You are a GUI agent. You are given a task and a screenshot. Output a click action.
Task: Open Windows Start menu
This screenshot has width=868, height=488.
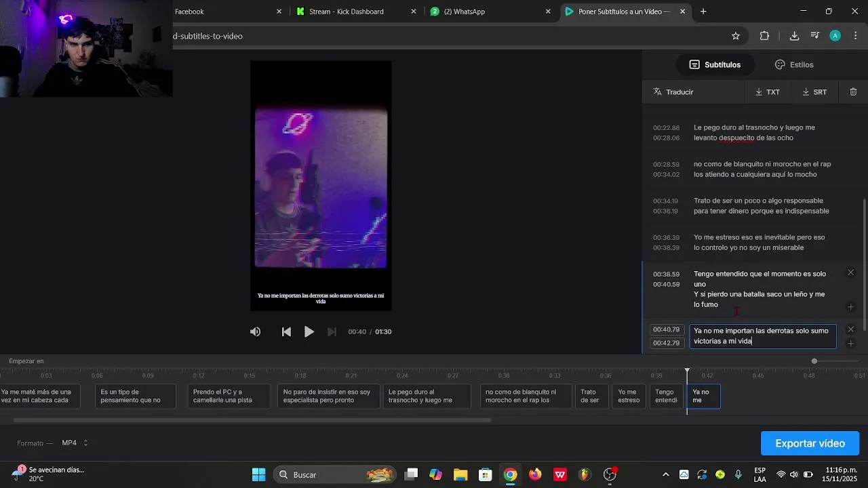point(258,474)
